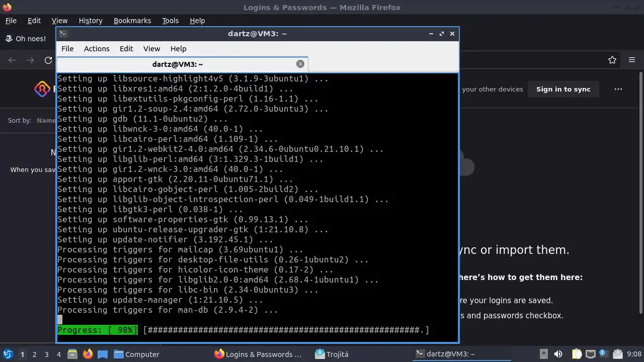Click the Firefox Lockwise logo icon
644x362 pixels.
[42, 89]
